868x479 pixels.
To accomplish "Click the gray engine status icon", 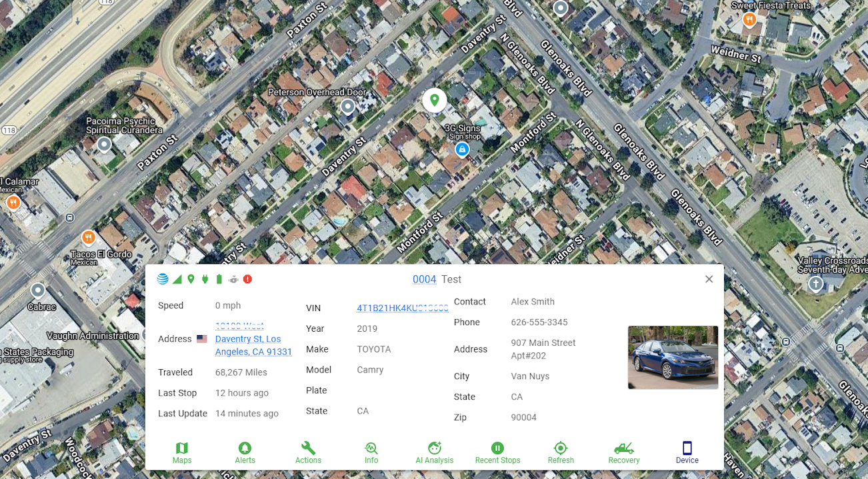I will [x=233, y=278].
